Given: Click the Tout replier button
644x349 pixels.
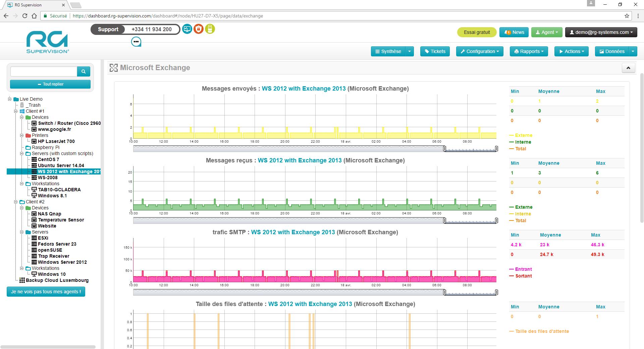Looking at the screenshot, I should 50,84.
